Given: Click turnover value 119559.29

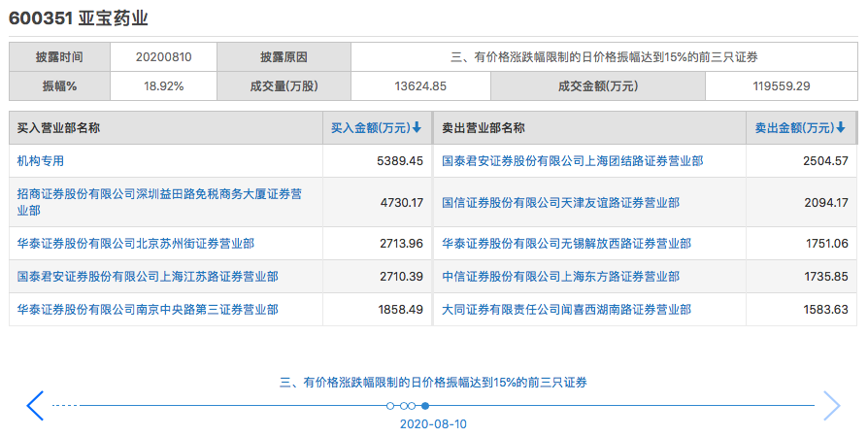Looking at the screenshot, I should 782,85.
